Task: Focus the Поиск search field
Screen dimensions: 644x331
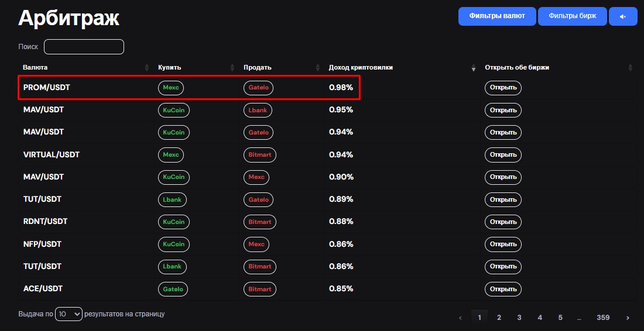Action: 84,47
